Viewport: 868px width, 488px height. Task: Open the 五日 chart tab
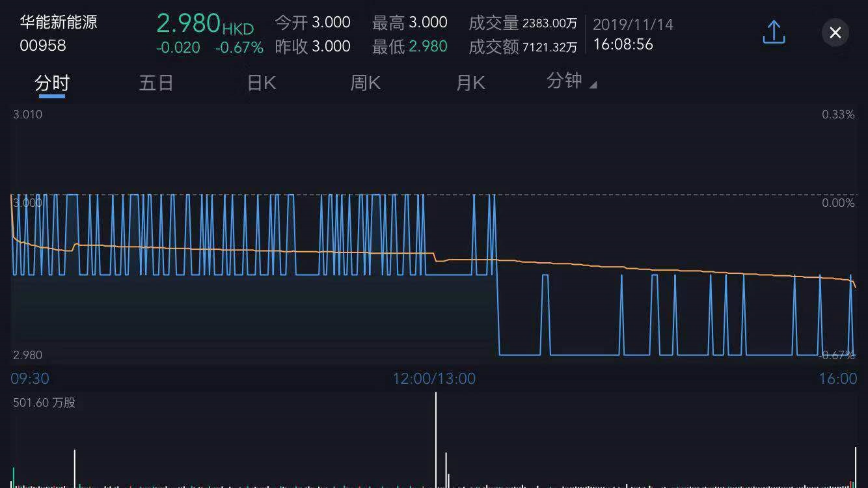[x=156, y=83]
